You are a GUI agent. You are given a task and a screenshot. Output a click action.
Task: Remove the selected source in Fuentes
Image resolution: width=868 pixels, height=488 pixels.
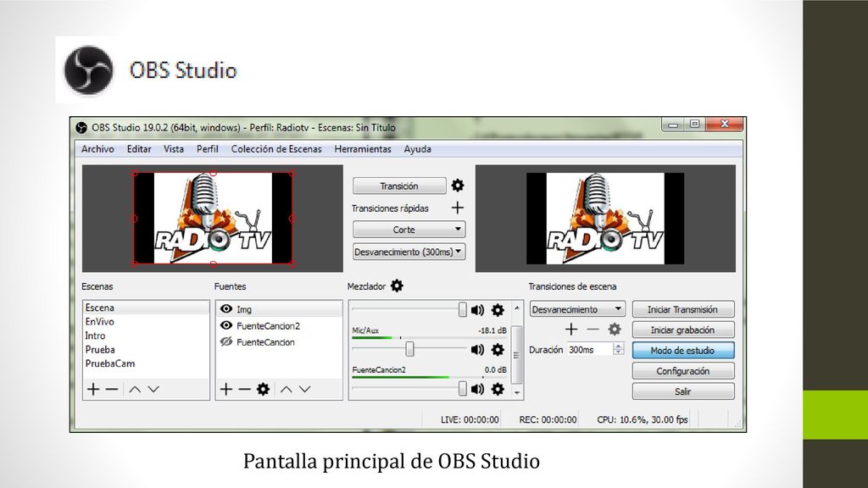(x=245, y=389)
